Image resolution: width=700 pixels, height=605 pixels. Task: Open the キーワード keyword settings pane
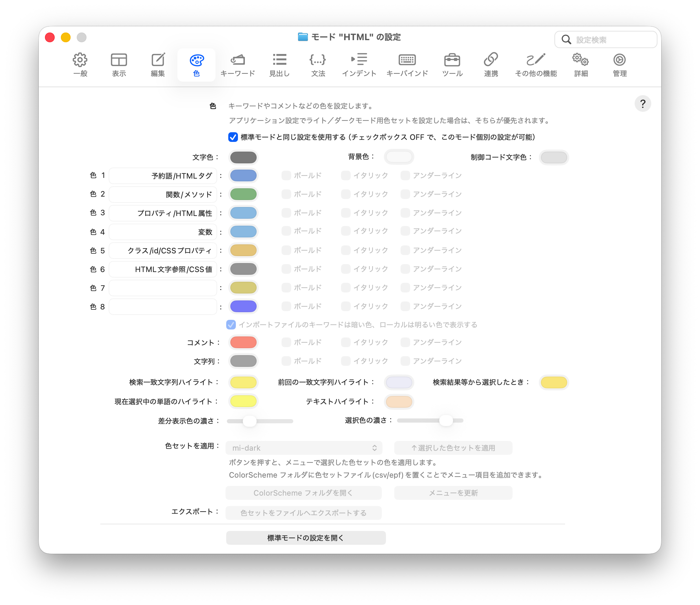click(238, 65)
